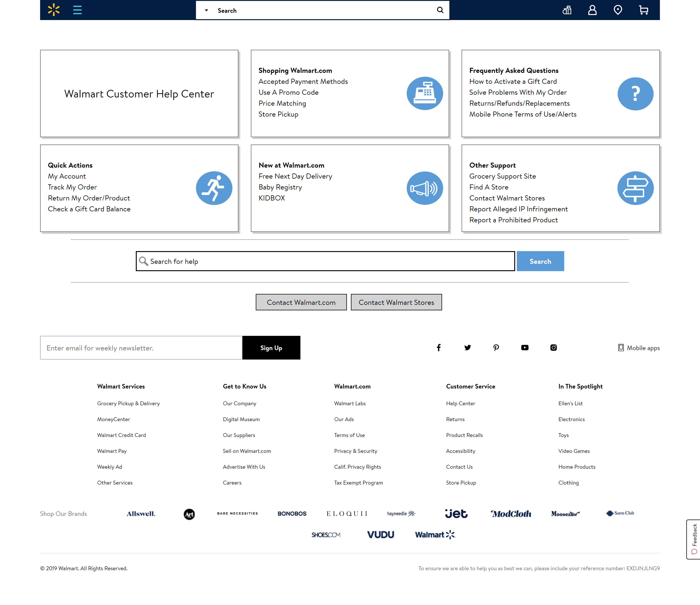The width and height of the screenshot is (700, 605).
Task: Click the VUDU brand logo
Action: (380, 535)
